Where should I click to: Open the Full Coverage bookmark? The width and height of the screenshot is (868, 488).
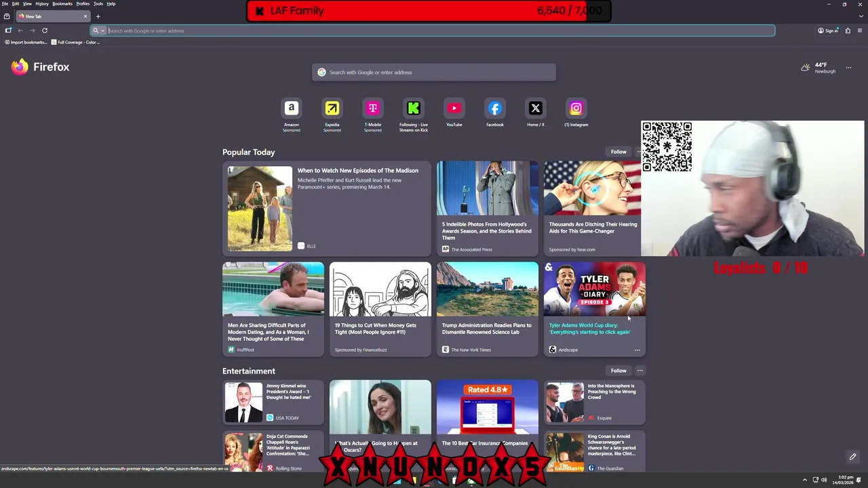[x=75, y=42]
